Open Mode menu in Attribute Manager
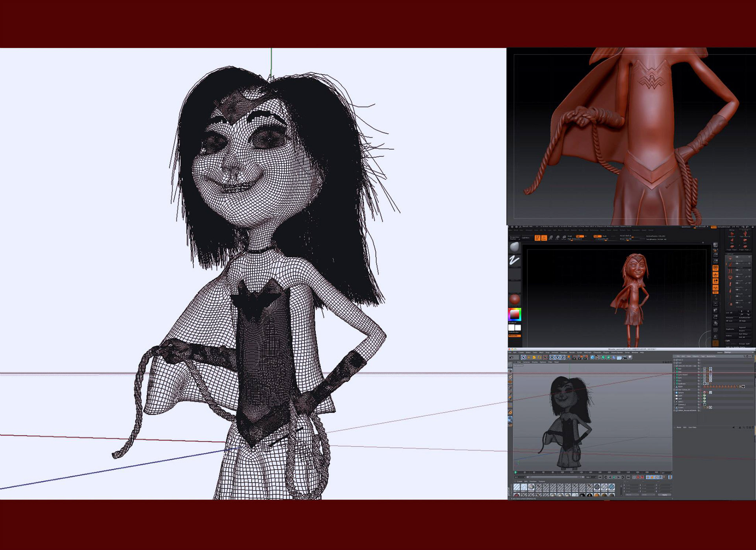The image size is (756, 550). [679, 428]
